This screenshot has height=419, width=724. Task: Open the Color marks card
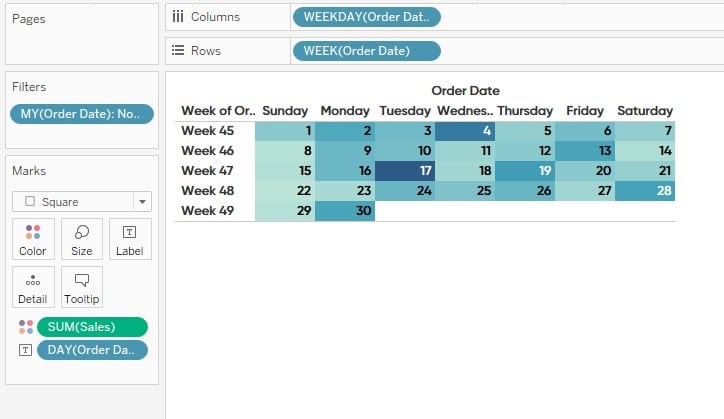click(x=33, y=239)
